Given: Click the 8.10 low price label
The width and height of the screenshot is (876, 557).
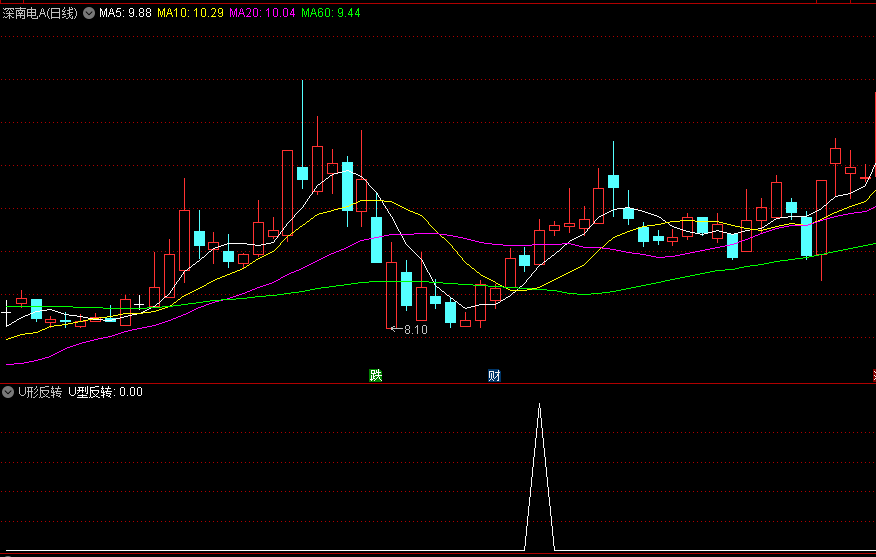Looking at the screenshot, I should click(x=415, y=329).
